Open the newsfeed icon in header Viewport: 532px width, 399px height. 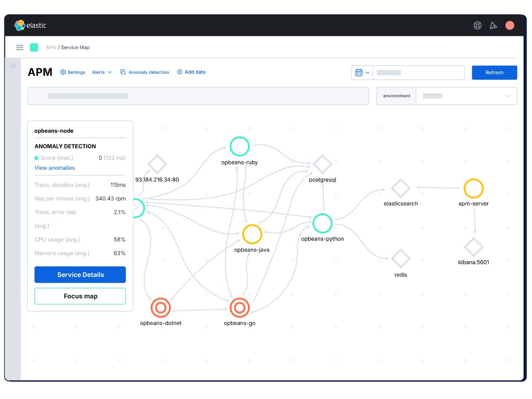point(493,25)
